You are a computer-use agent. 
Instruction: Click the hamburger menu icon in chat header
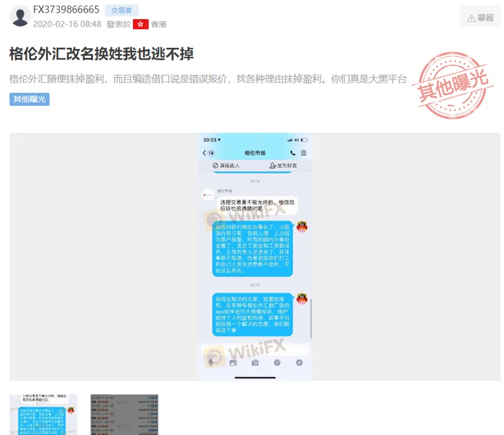pos(304,153)
